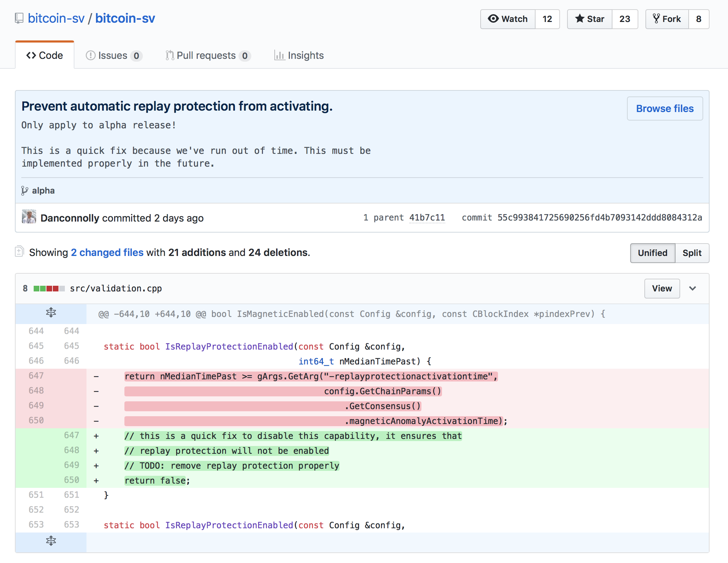Open the alpha branch link

(x=43, y=191)
